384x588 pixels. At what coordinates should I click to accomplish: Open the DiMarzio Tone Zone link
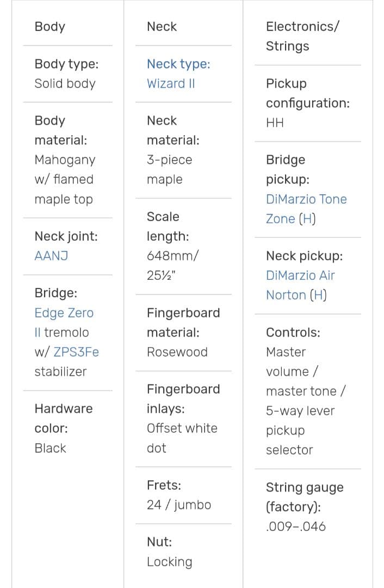[306, 199]
